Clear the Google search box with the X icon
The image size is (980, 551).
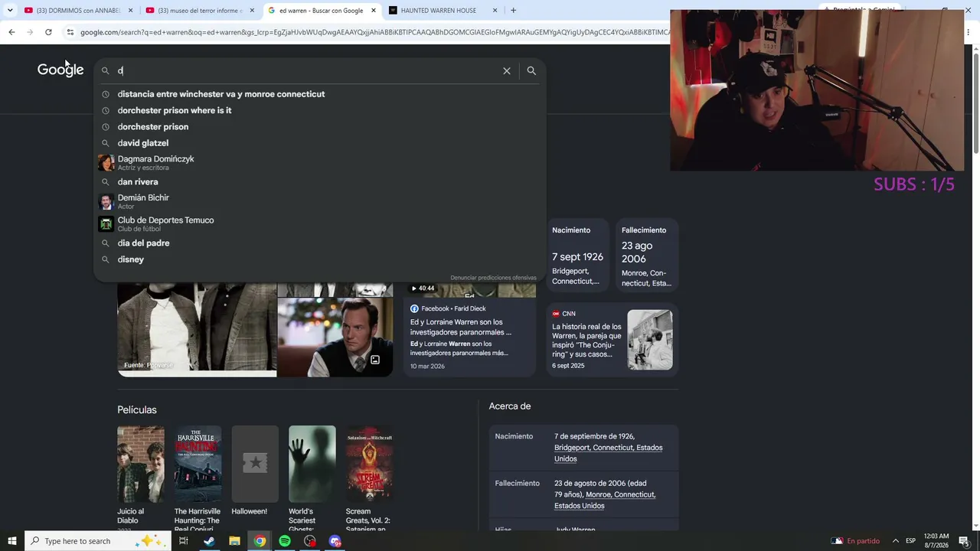tap(506, 70)
